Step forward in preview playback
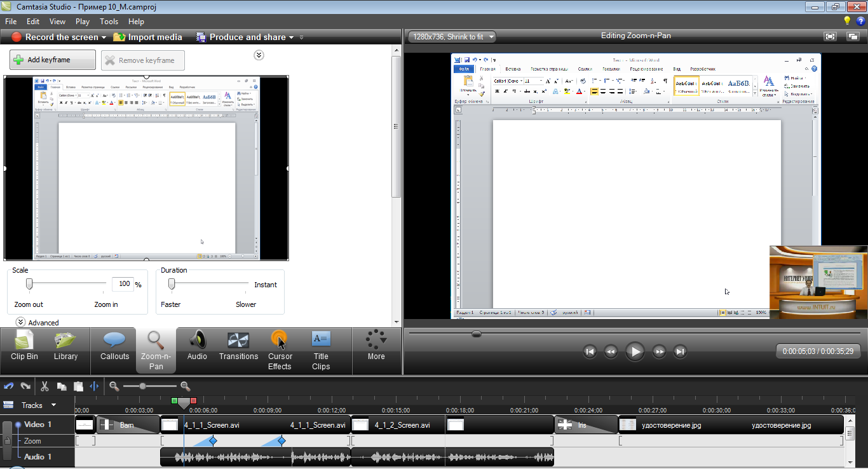The image size is (868, 469). (660, 351)
